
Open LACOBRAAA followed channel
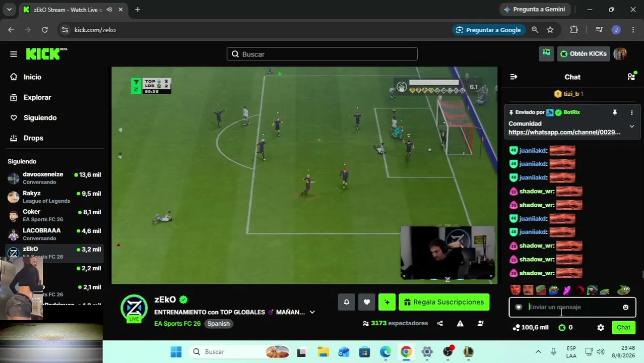(x=54, y=234)
